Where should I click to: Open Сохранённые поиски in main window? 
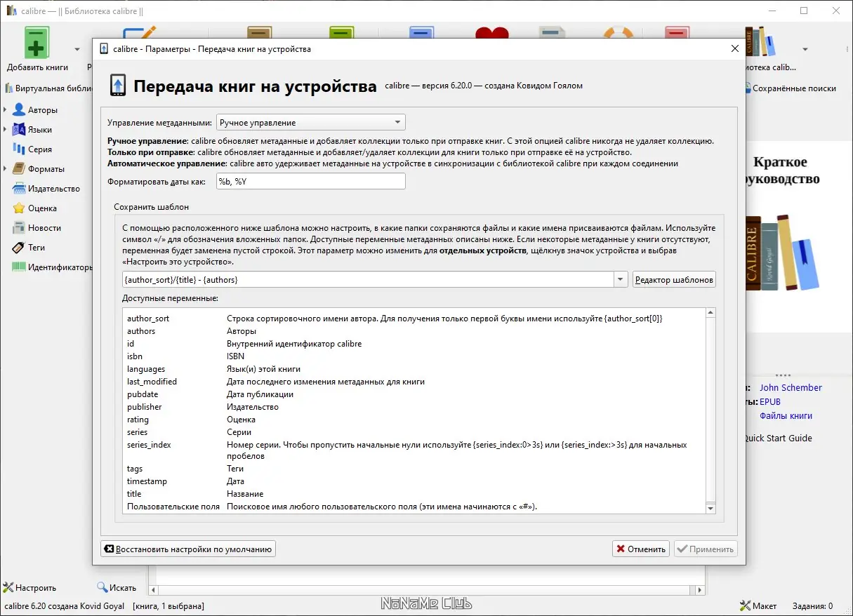tap(791, 88)
